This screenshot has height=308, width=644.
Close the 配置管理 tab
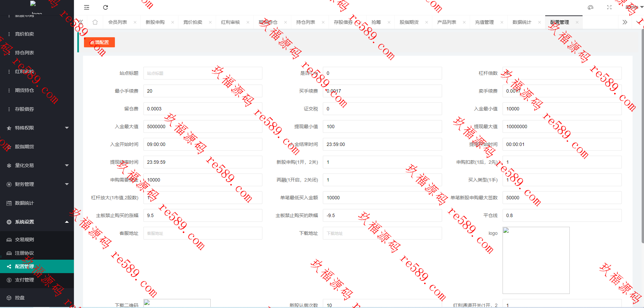[x=577, y=22]
